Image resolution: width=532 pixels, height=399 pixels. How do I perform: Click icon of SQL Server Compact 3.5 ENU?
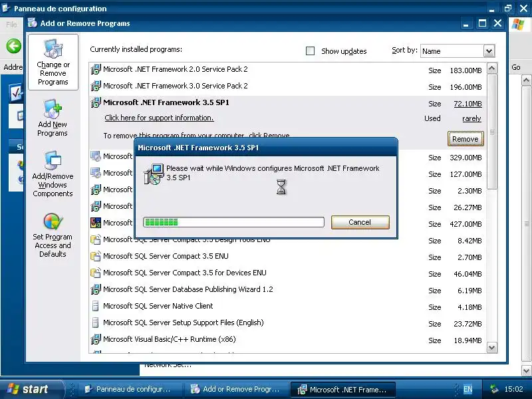96,256
